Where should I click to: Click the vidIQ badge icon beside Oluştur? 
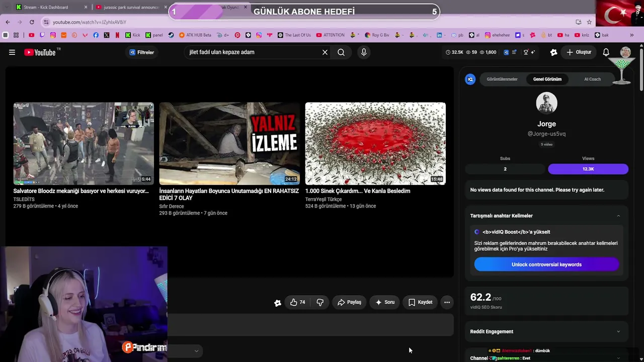[x=553, y=52]
